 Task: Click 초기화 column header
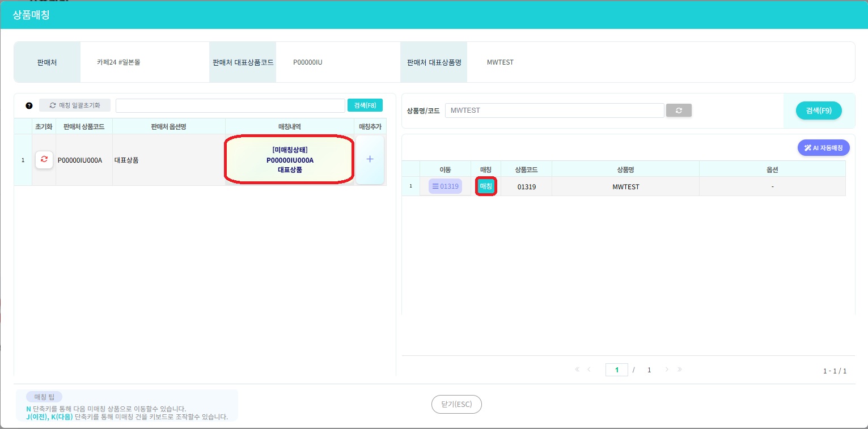click(44, 126)
